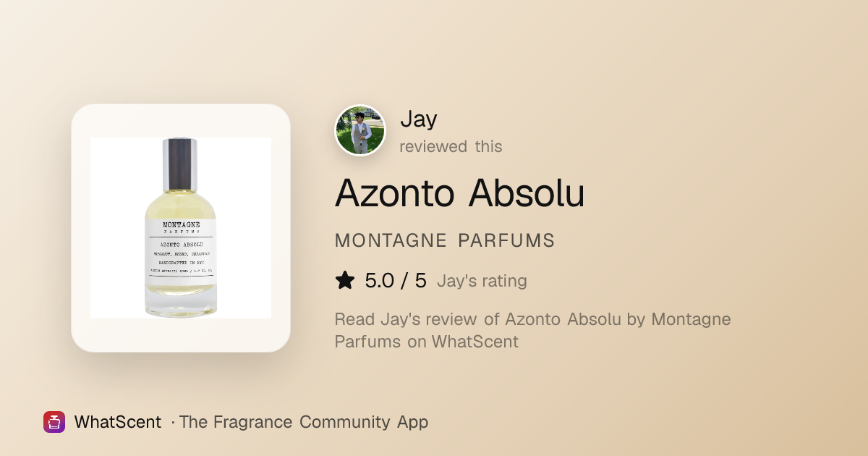Click the WhatScent name in the footer
This screenshot has height=456, width=868.
click(117, 422)
